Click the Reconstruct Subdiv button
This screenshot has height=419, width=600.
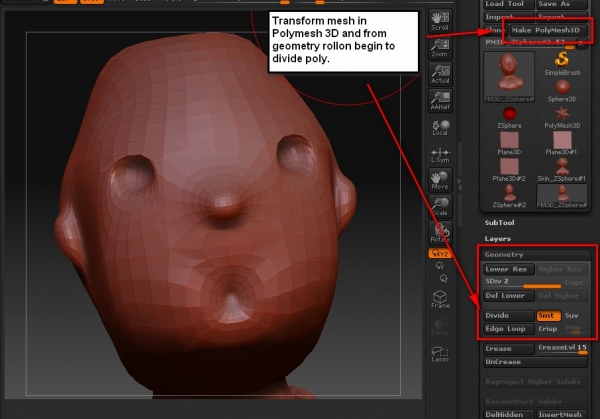(x=535, y=402)
